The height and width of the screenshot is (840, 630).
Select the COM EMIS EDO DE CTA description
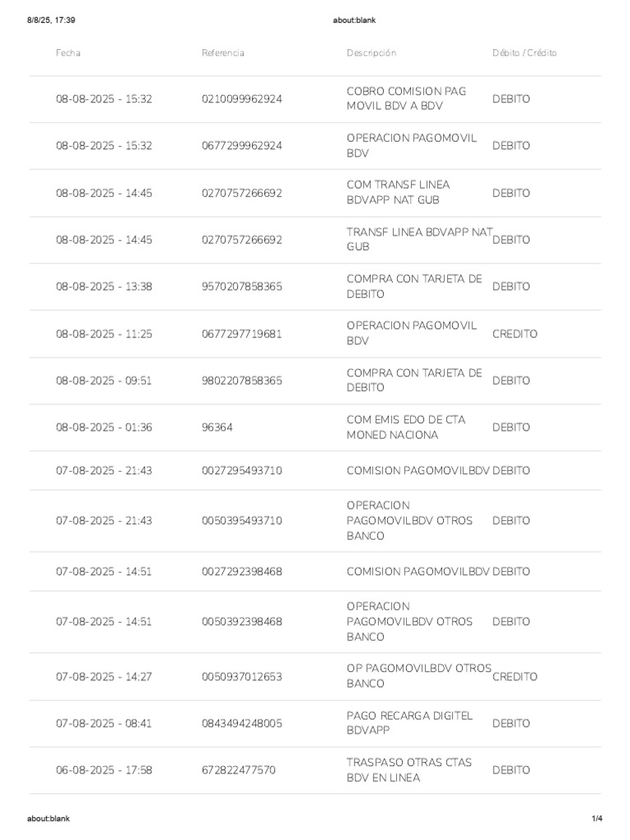point(405,427)
